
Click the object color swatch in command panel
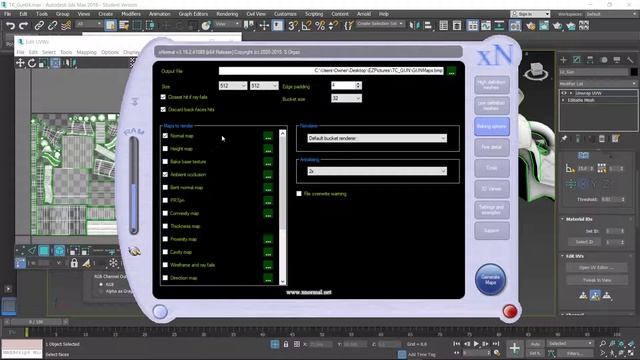coord(634,72)
